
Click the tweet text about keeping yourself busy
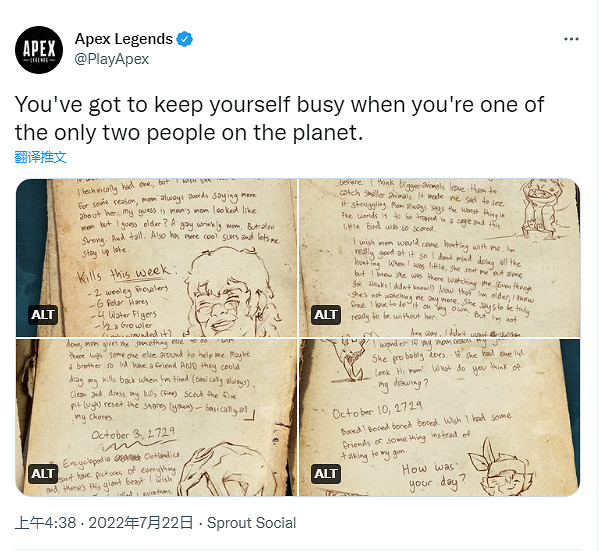[x=279, y=118]
